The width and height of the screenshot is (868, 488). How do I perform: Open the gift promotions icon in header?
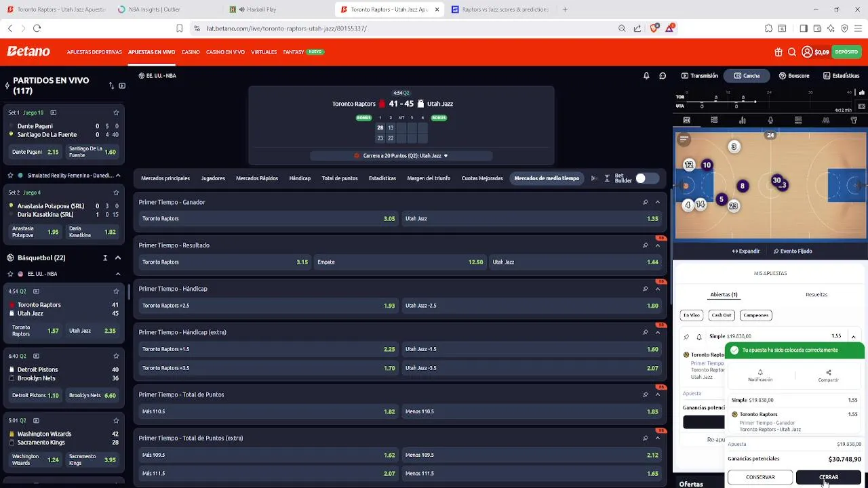tap(778, 52)
